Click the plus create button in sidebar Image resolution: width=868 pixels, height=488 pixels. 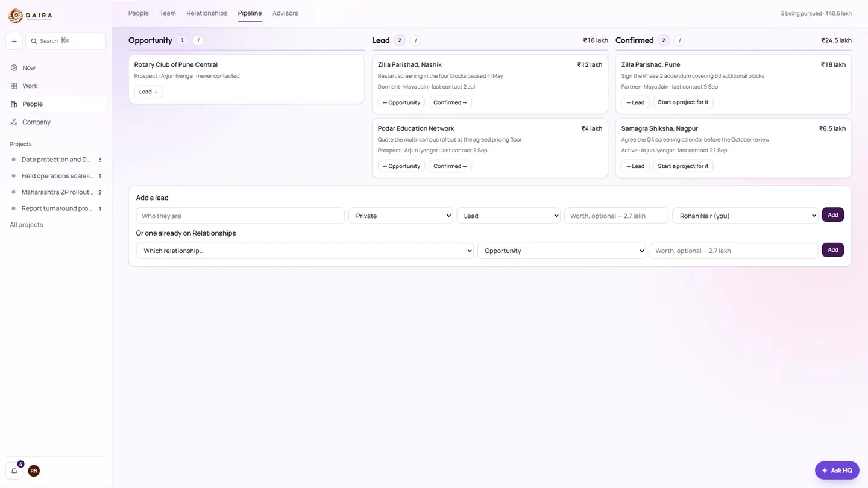coord(14,41)
